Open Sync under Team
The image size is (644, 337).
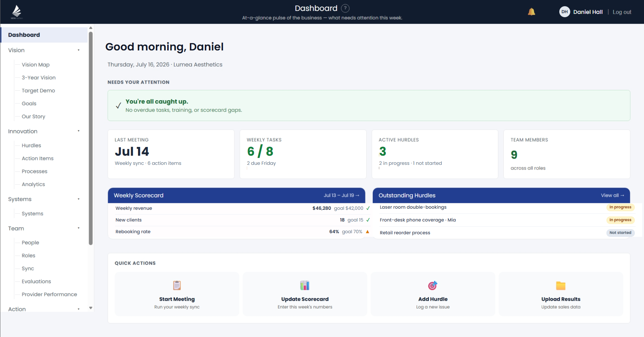28,268
